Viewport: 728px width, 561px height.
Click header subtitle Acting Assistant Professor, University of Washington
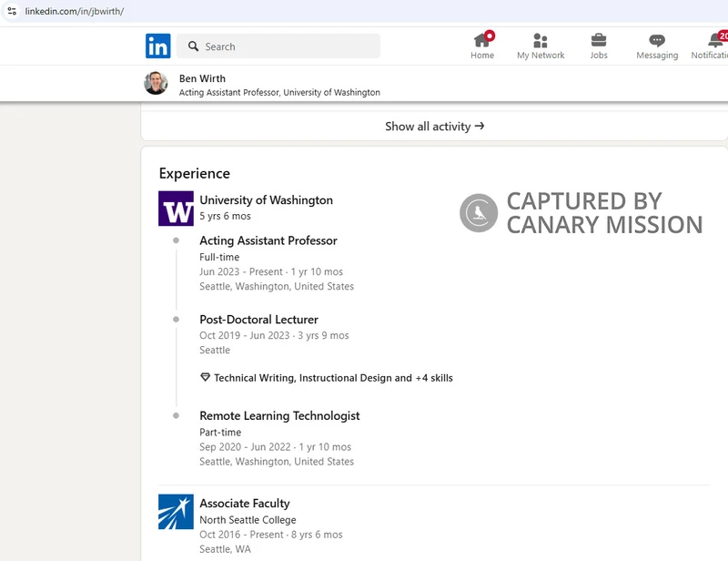279,92
